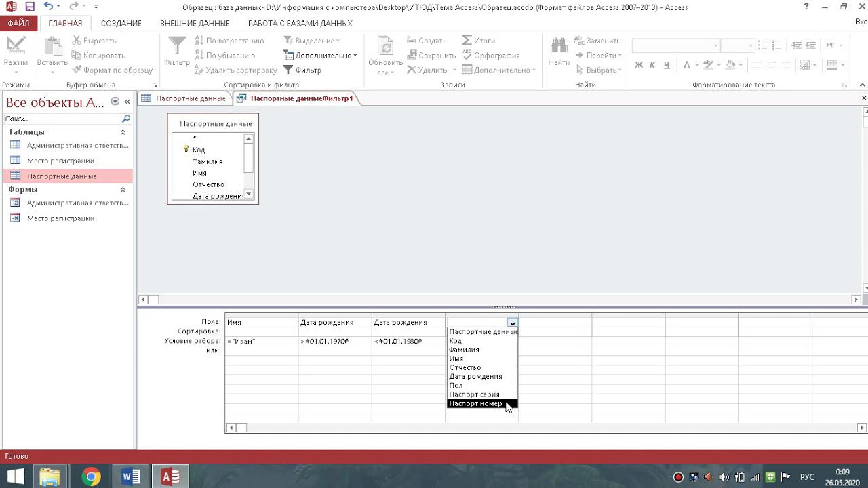Center text in the formatting group

(771, 65)
